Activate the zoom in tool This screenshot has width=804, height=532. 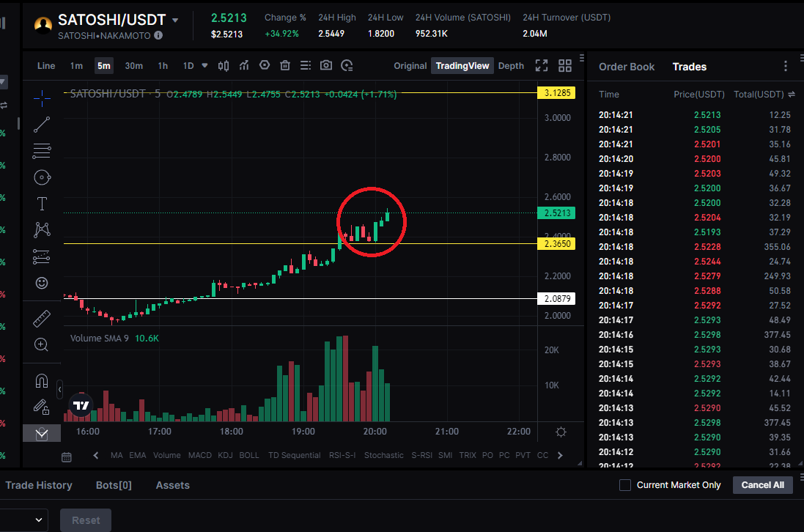(x=42, y=344)
